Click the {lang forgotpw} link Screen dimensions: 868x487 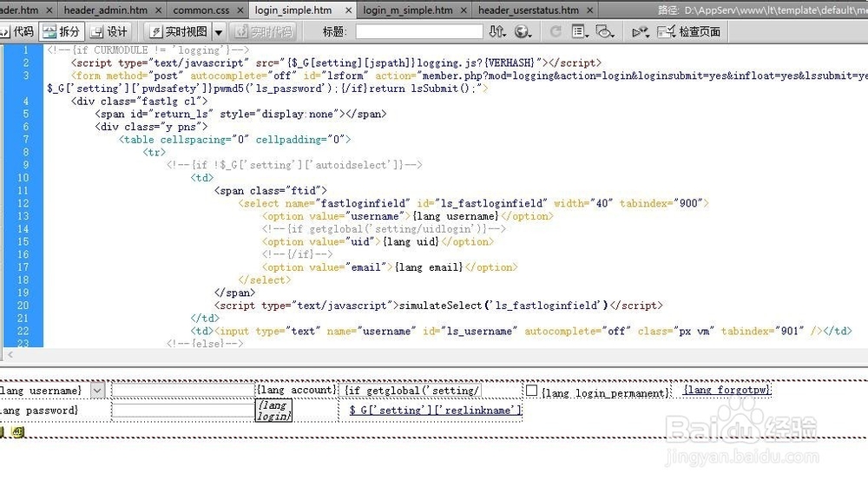point(727,390)
